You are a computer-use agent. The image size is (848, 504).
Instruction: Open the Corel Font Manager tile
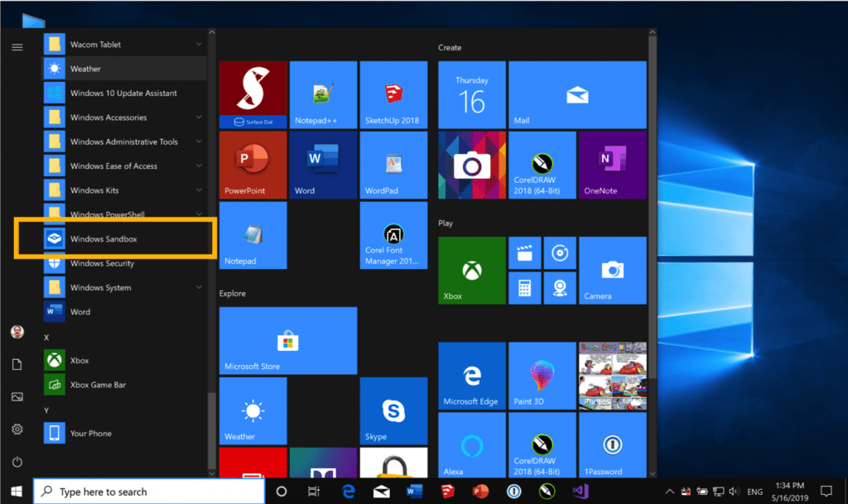pos(393,235)
